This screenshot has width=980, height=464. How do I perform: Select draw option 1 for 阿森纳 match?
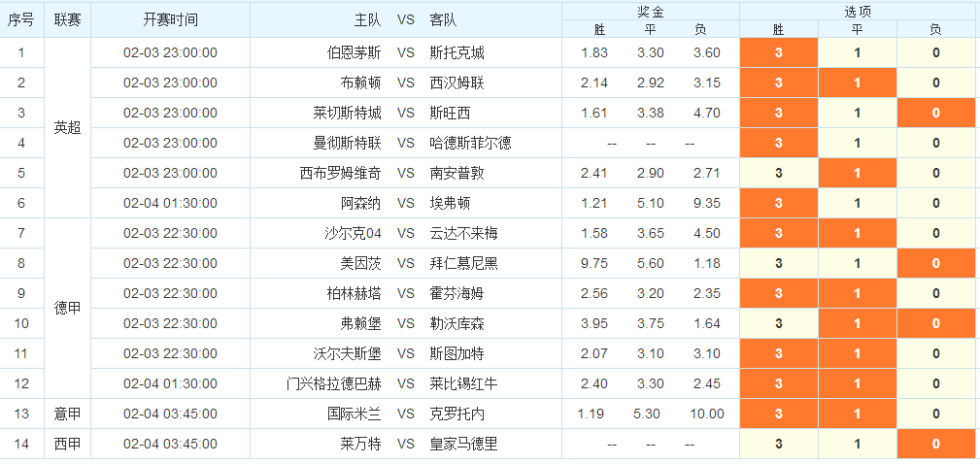[x=858, y=203]
